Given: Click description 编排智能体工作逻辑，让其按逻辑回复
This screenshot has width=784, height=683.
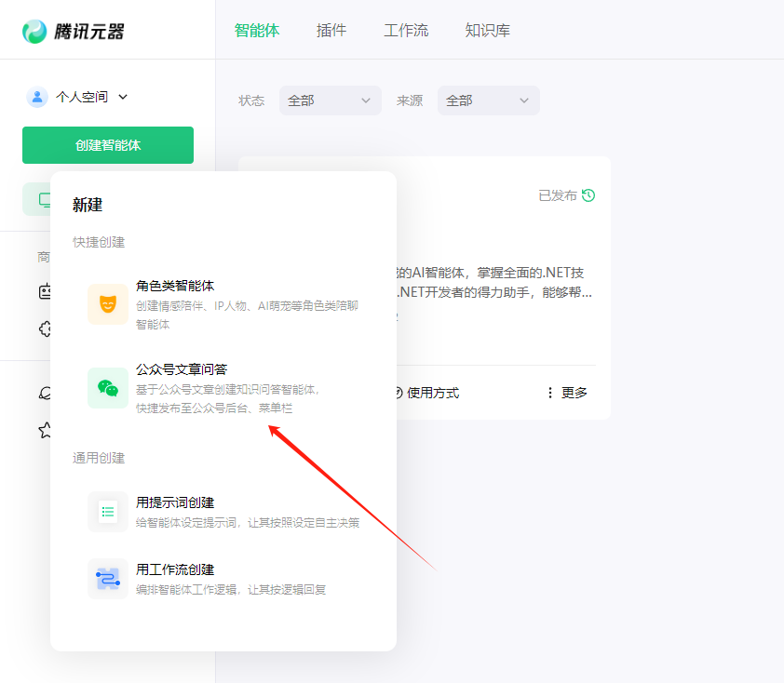Looking at the screenshot, I should tap(231, 590).
